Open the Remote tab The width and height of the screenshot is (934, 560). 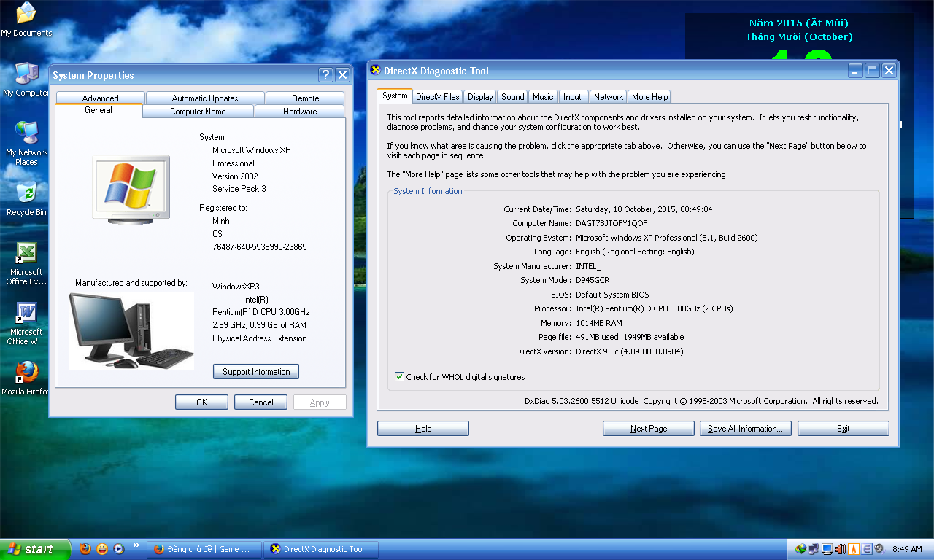(x=305, y=98)
